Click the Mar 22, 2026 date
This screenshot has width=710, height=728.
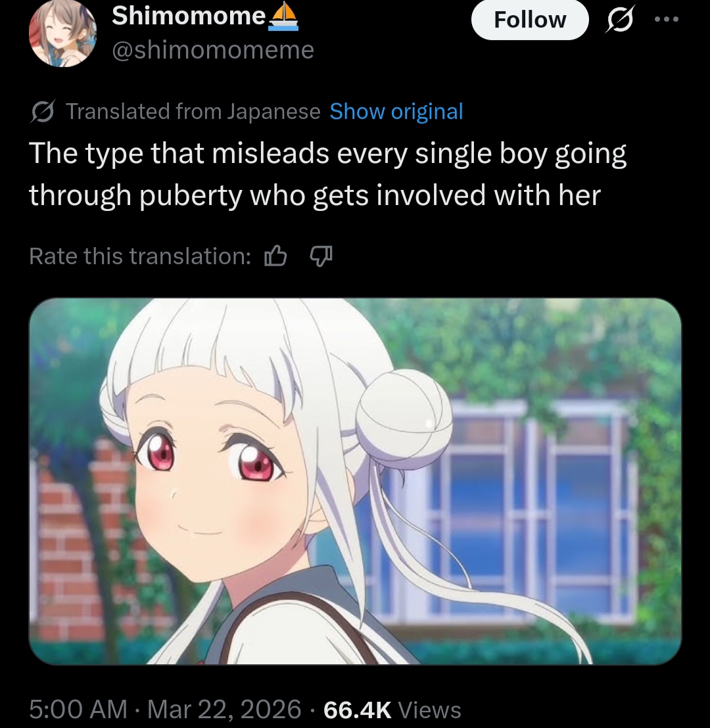pos(224,710)
